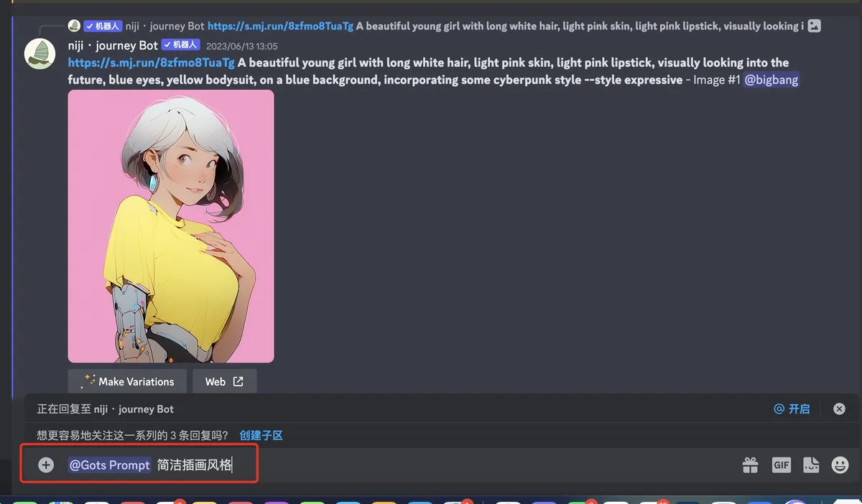Image resolution: width=862 pixels, height=504 pixels.
Task: Open the gift icon in the chat bar
Action: [750, 465]
